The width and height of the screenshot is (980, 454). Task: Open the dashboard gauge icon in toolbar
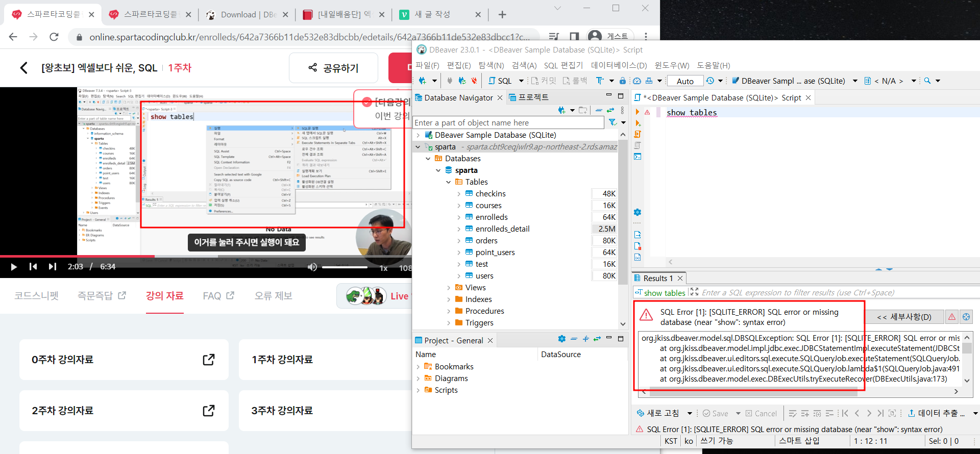pos(637,81)
